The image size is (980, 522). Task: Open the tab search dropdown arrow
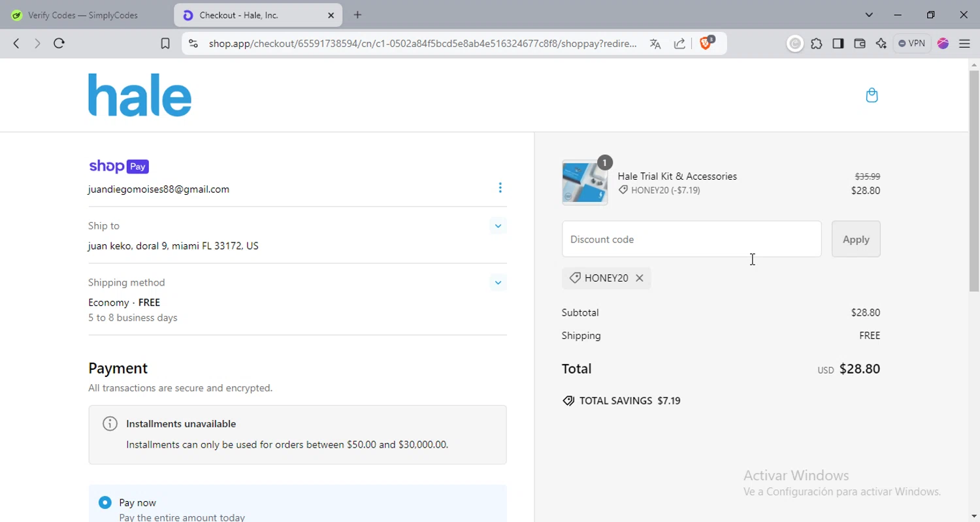click(x=869, y=15)
